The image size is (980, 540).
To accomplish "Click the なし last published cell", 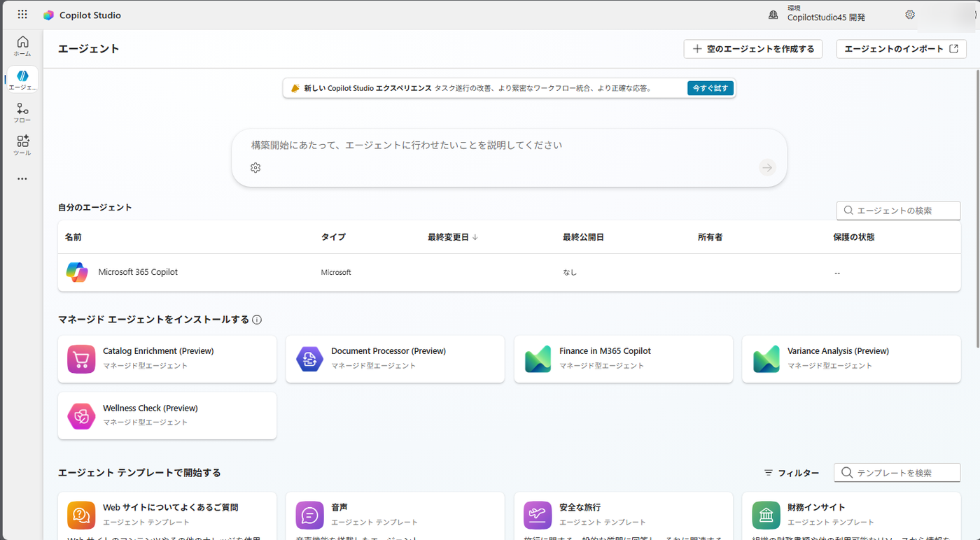I will [x=570, y=272].
